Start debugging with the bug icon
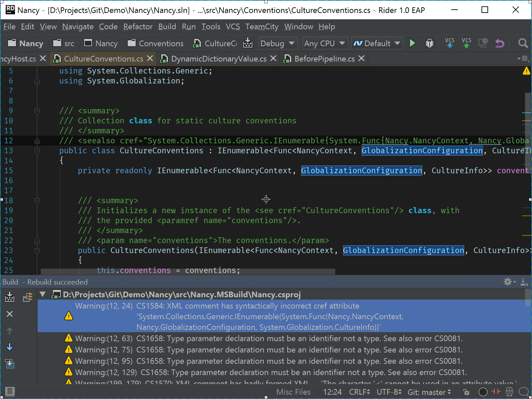The width and height of the screenshot is (532, 399). coord(430,43)
